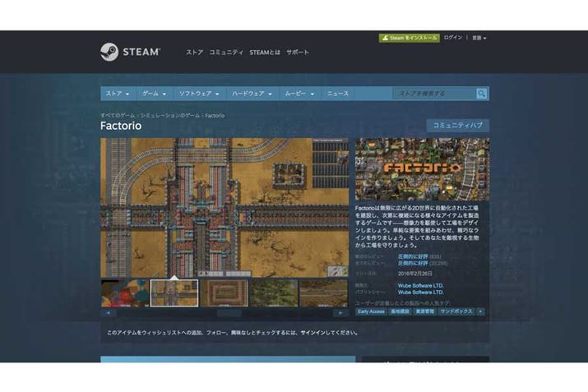
Task: Click the left arrow of screenshot strip
Action: click(x=109, y=313)
